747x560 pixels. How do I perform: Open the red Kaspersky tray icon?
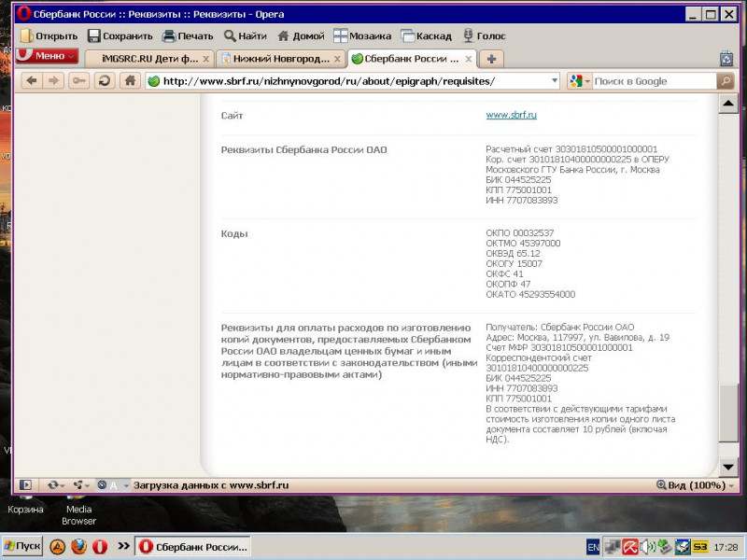pyautogui.click(x=629, y=547)
